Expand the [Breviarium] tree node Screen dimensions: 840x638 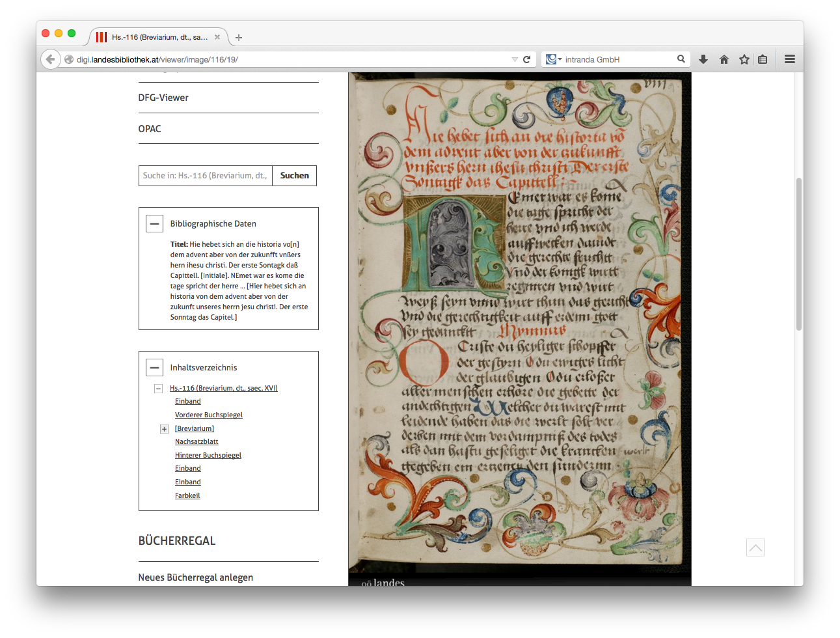[165, 429]
